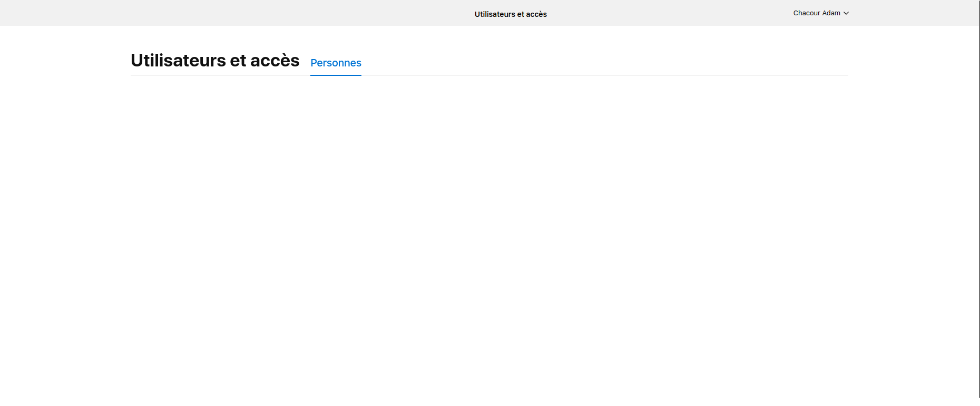Click the Chacour Adam name label
This screenshot has height=406, width=980.
point(817,13)
